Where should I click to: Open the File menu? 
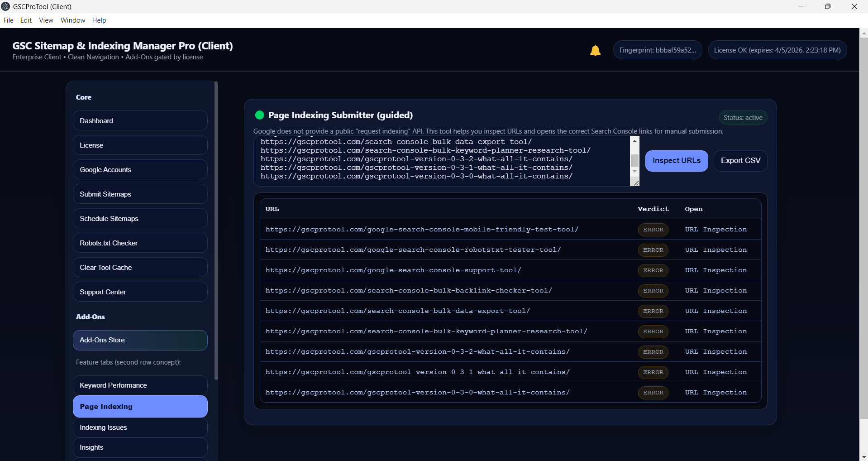[8, 20]
